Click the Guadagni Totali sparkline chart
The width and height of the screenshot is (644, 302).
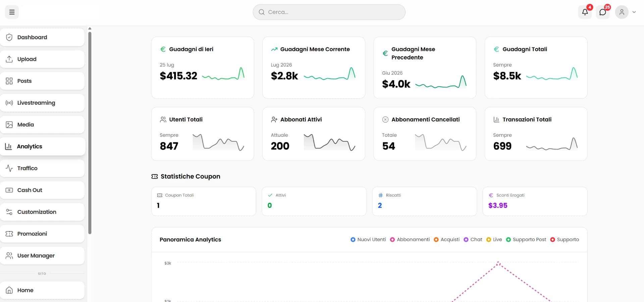[x=552, y=73]
